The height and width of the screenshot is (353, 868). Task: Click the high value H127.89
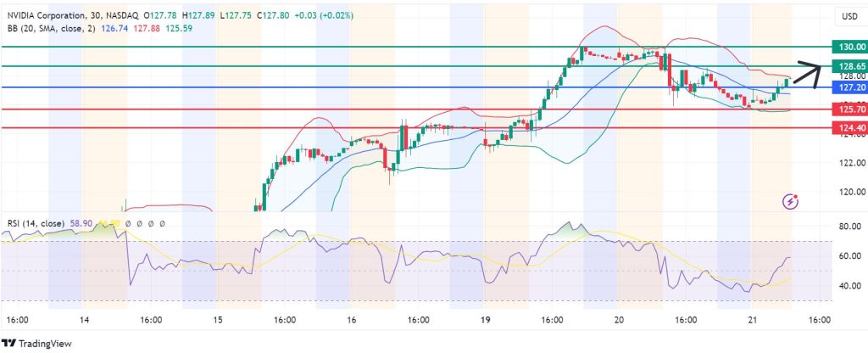198,15
